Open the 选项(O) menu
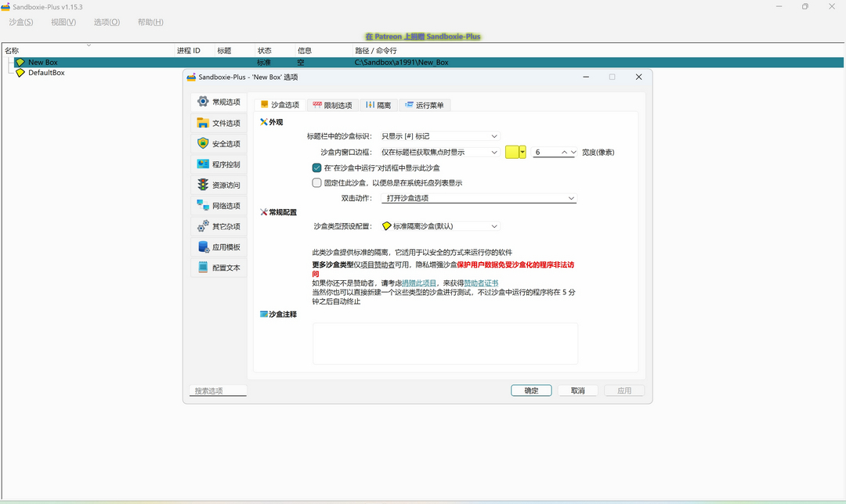The height and width of the screenshot is (504, 846). coord(107,22)
